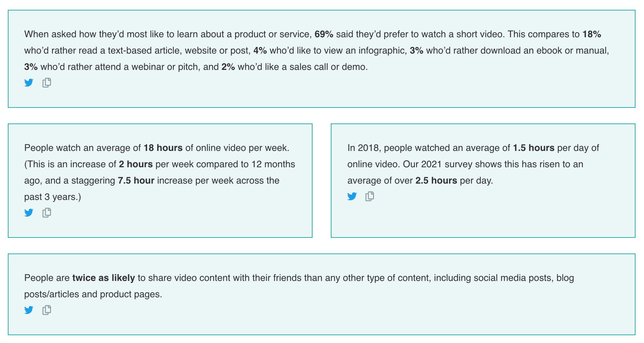Image resolution: width=644 pixels, height=343 pixels.
Task: Copy the 18 hours per week statistic
Action: click(47, 213)
